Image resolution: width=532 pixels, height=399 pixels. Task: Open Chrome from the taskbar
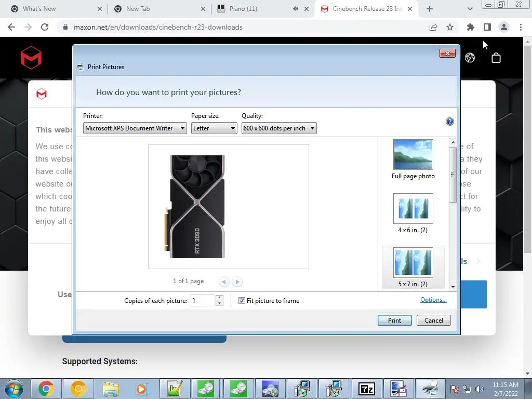coord(46,389)
